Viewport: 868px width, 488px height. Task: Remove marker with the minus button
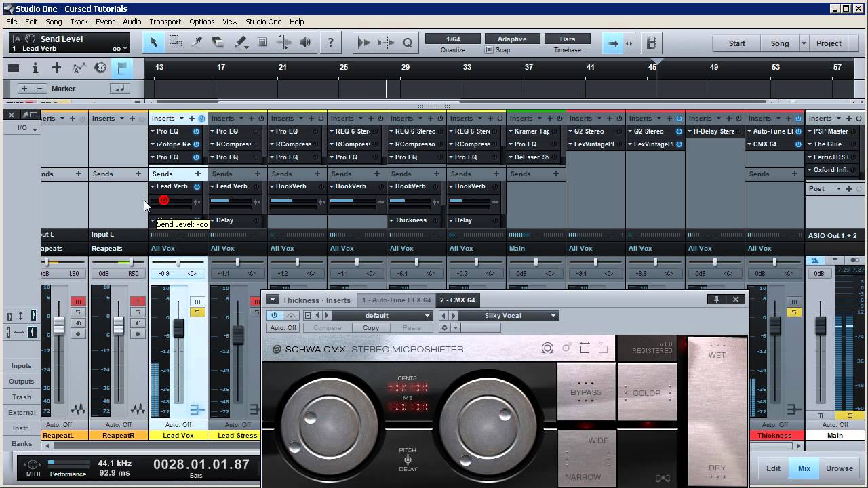39,89
